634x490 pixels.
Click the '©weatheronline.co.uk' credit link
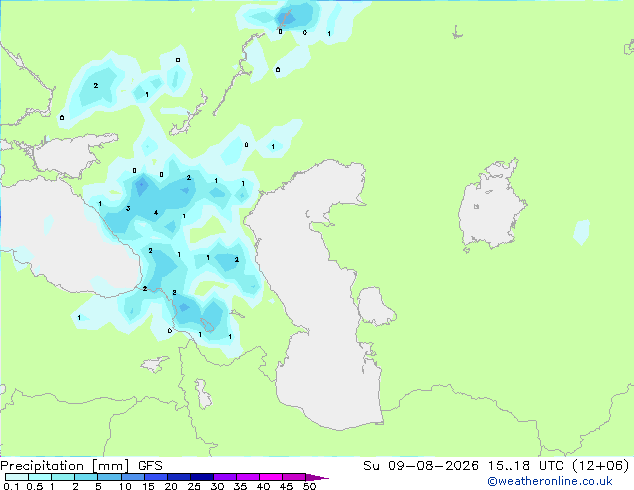pyautogui.click(x=550, y=481)
